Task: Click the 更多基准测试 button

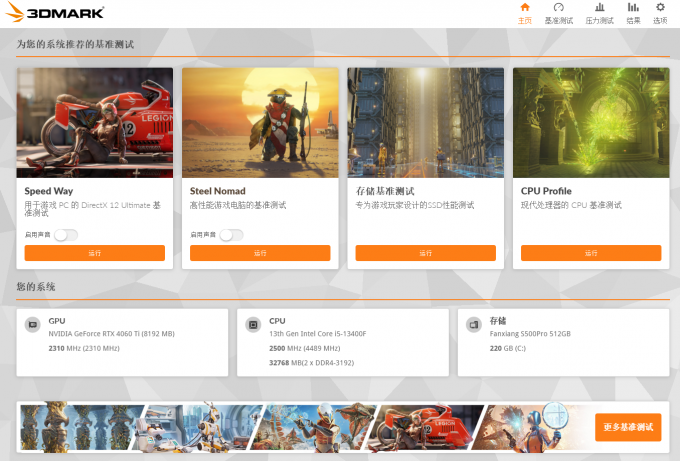Action: [x=628, y=427]
